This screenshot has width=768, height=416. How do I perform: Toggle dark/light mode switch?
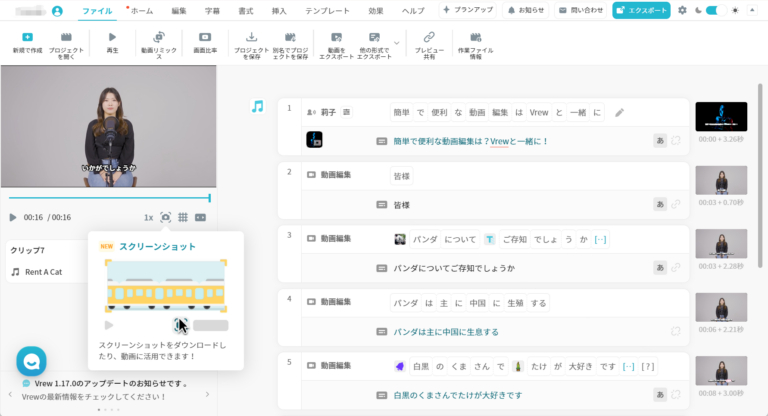(x=715, y=10)
